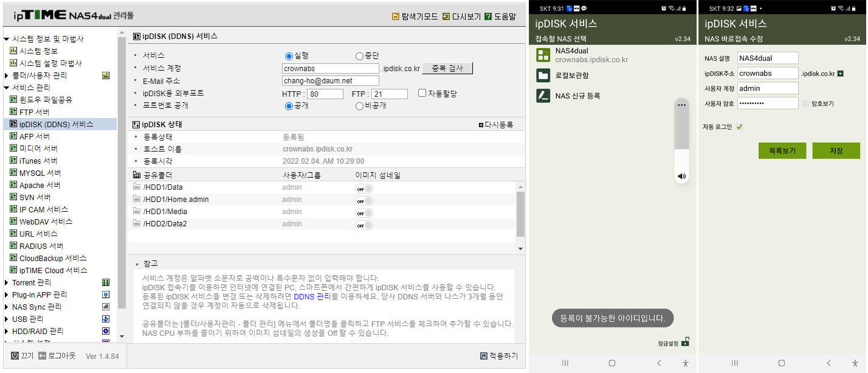Collapse the 시스템 정보 및 마법사 tree node
868x373 pixels.
click(6, 39)
